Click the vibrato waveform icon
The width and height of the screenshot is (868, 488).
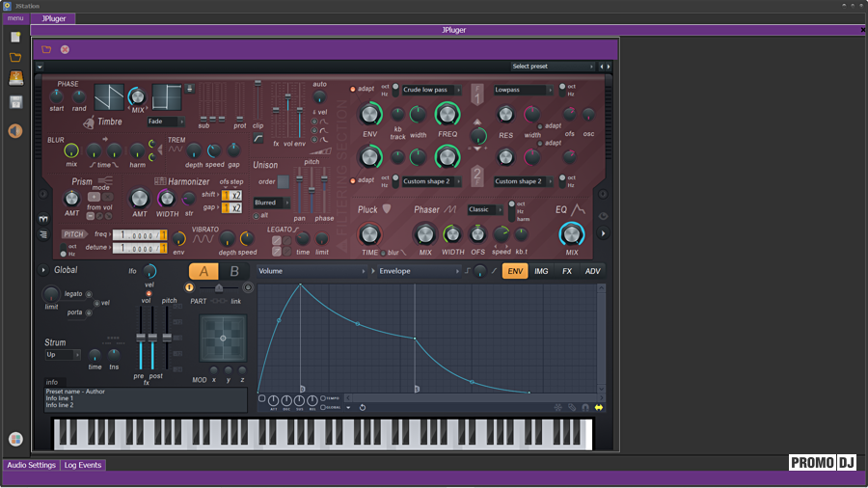(x=203, y=239)
